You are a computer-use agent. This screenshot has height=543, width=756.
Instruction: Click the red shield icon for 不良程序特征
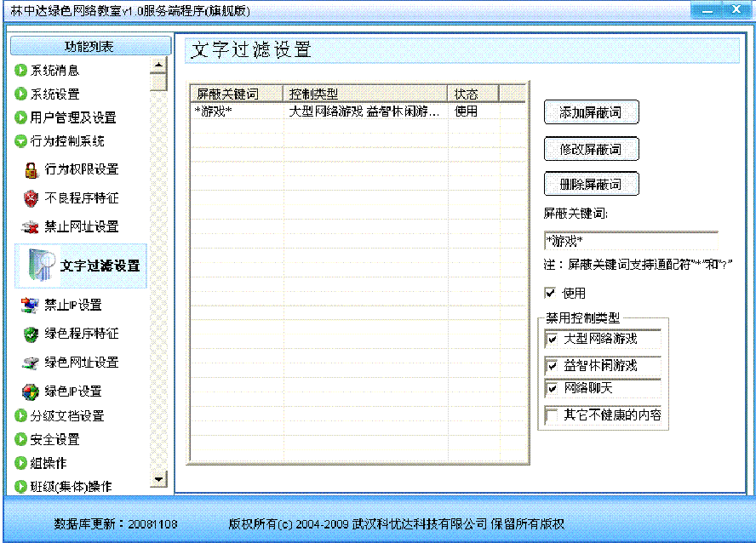point(31,198)
